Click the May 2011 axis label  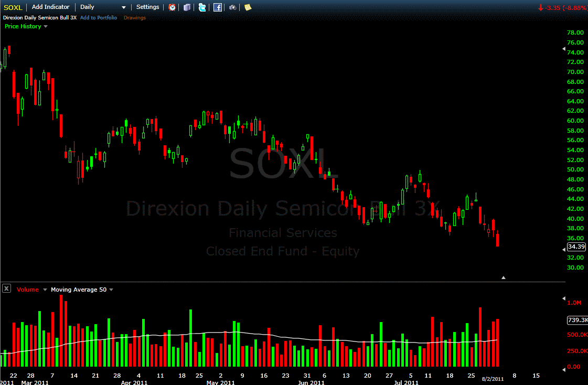[x=220, y=382]
